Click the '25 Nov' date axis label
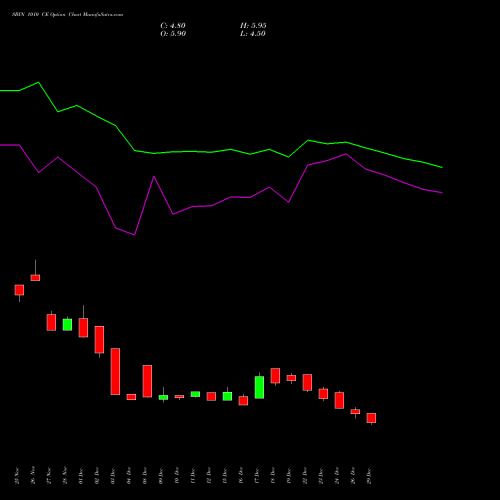Viewport: 500px width, 500px height. point(17,476)
